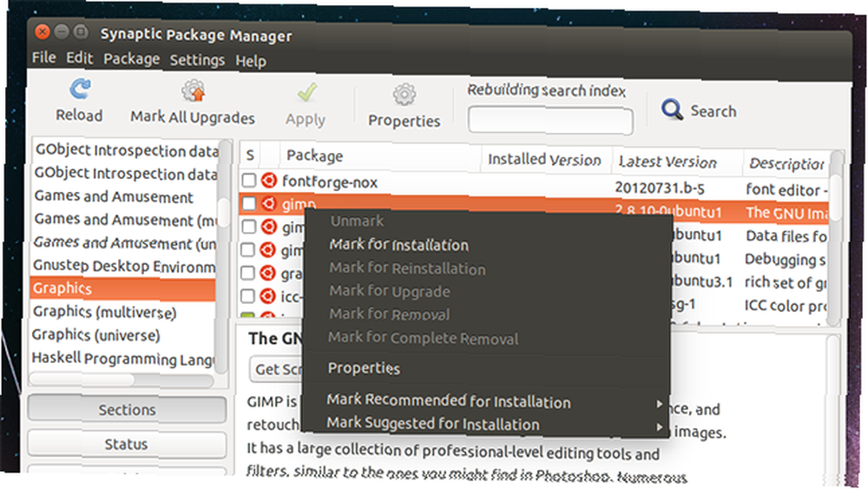Click the ICC color profile description cell
Screen dimensions: 868x489
point(785,306)
